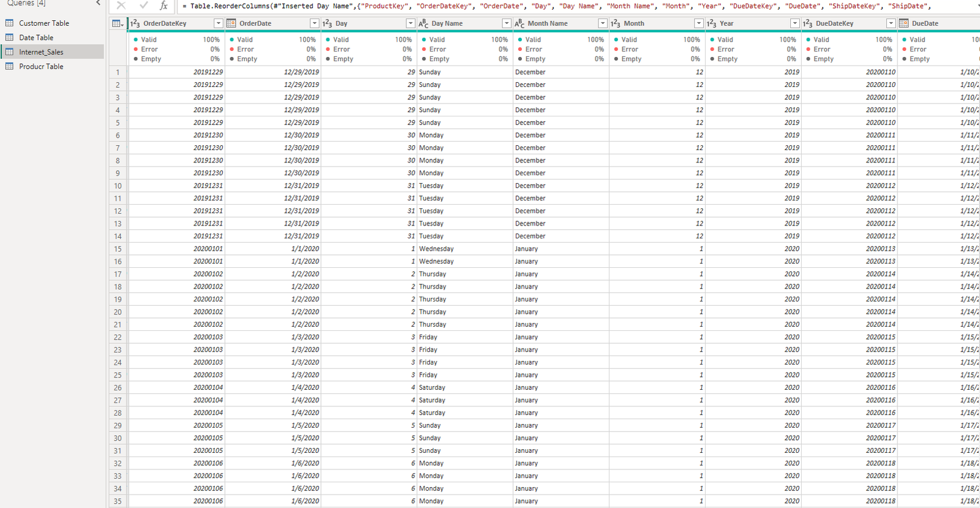980x508 pixels.
Task: Open DueDateKey column filter dropdown
Action: pyautogui.click(x=891, y=23)
